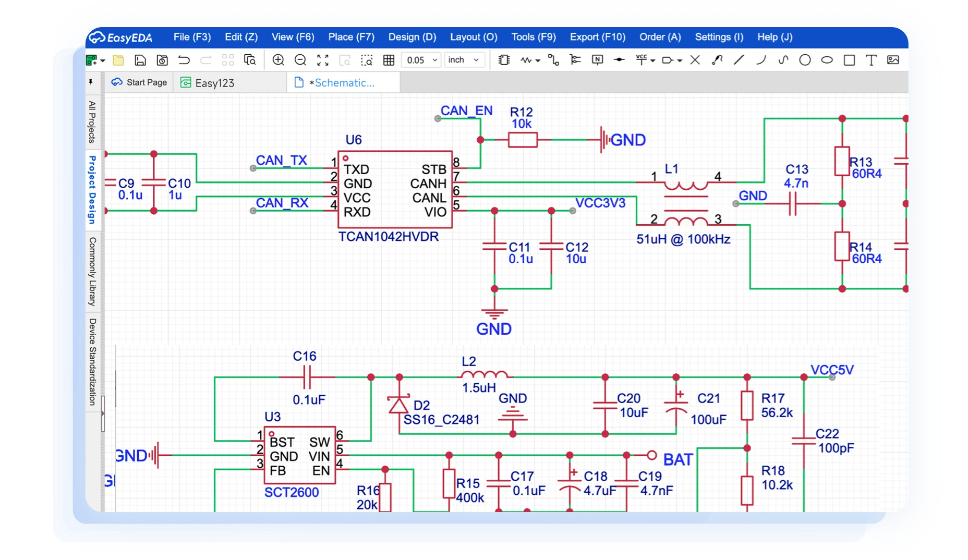Open the Device Standardization side panel
This screenshot has width=968, height=560.
coord(92,362)
